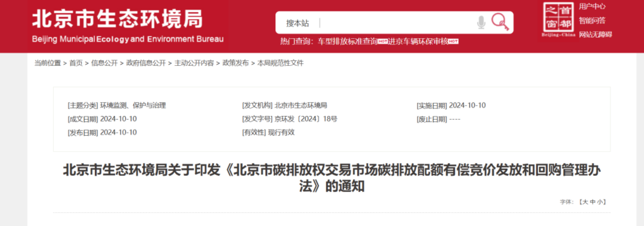Viewport: 644px width, 226px height.
Task: Open 网站无障碍 accessibility link
Action: [595, 34]
